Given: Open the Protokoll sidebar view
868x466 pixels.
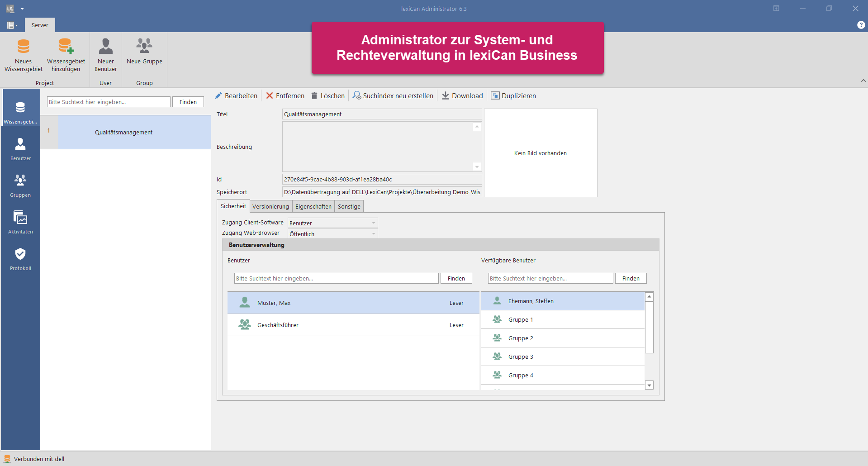Looking at the screenshot, I should (x=20, y=259).
